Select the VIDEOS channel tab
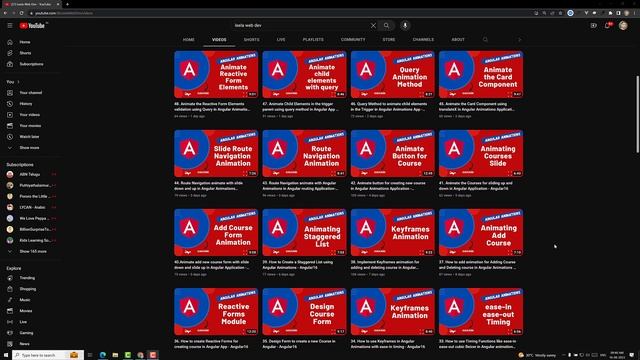The image size is (640, 360). tap(219, 40)
